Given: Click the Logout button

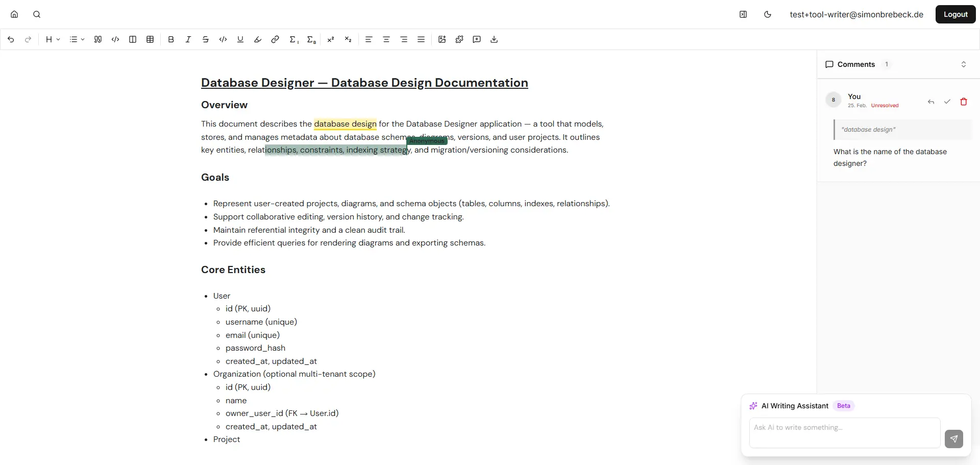Looking at the screenshot, I should (955, 14).
